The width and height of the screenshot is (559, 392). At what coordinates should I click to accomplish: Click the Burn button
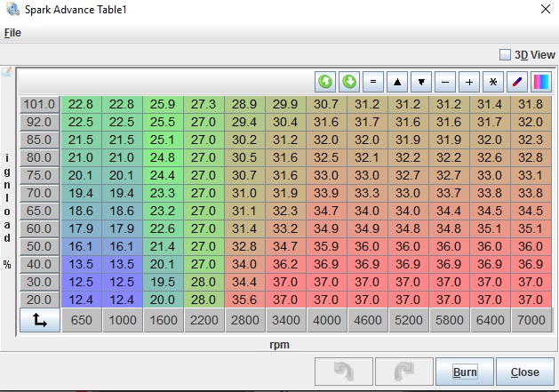pyautogui.click(x=465, y=372)
